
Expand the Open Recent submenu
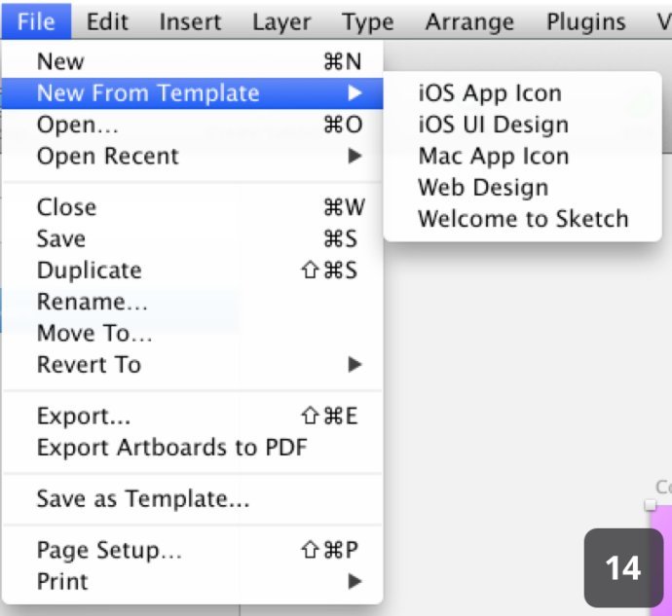click(192, 156)
